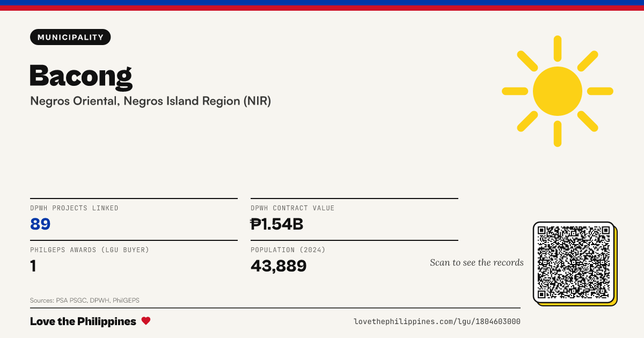Click the blue stripe at top banner
The height and width of the screenshot is (338, 644).
[x=322, y=3]
